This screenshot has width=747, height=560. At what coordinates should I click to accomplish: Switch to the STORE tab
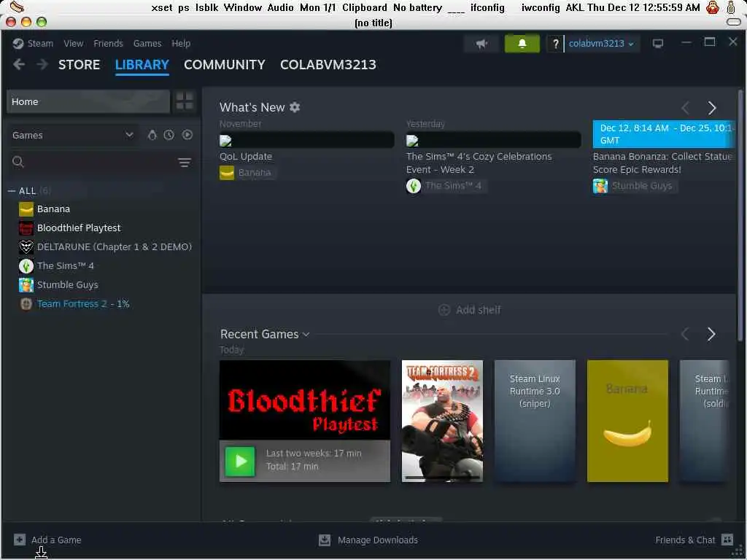(x=79, y=65)
